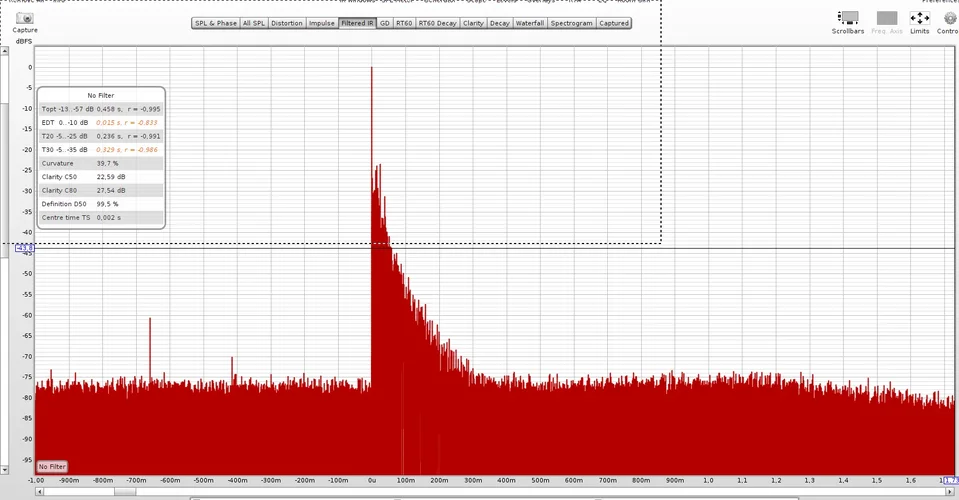
Task: Show the RT60 Decay tab
Action: (437, 23)
